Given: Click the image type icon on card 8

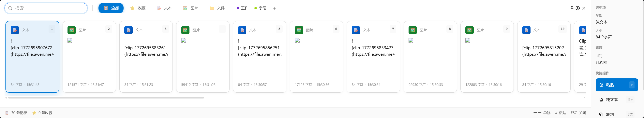Looking at the screenshot, I should click(412, 30).
